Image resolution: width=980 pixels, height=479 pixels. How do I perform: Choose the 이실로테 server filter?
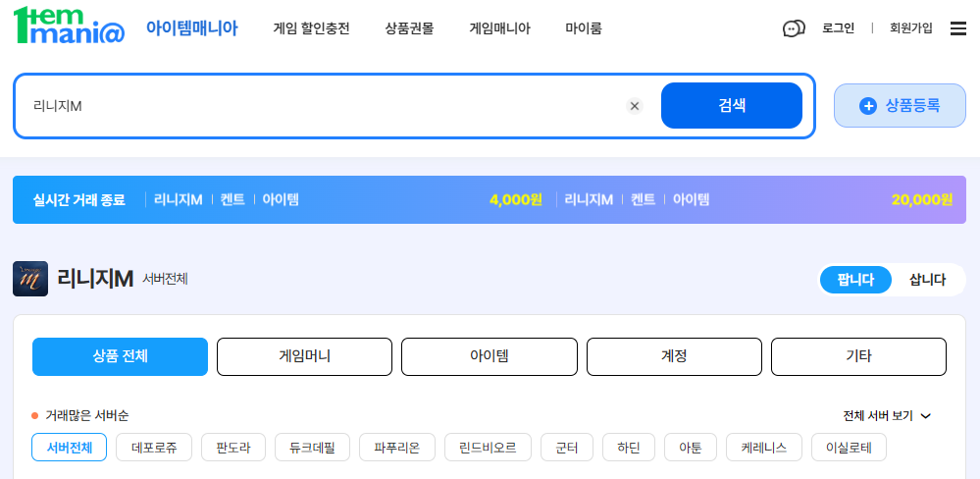coord(849,448)
